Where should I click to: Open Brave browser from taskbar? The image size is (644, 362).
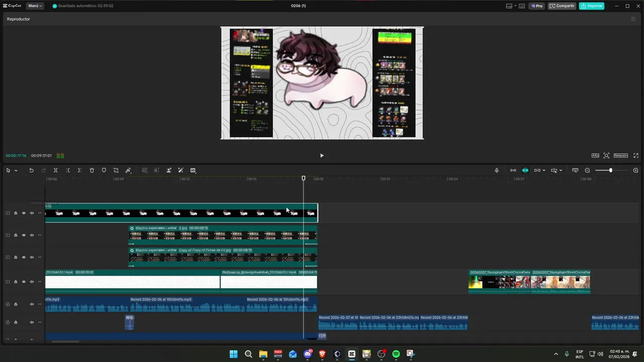(x=322, y=354)
